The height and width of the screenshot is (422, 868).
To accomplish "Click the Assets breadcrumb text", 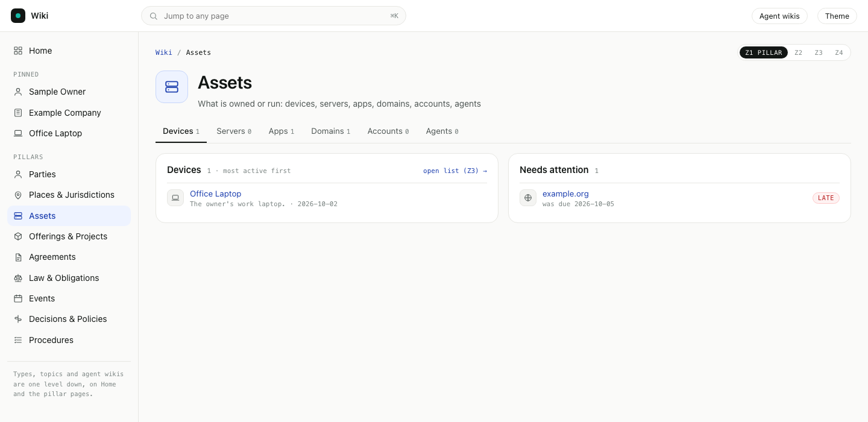I will tap(198, 52).
